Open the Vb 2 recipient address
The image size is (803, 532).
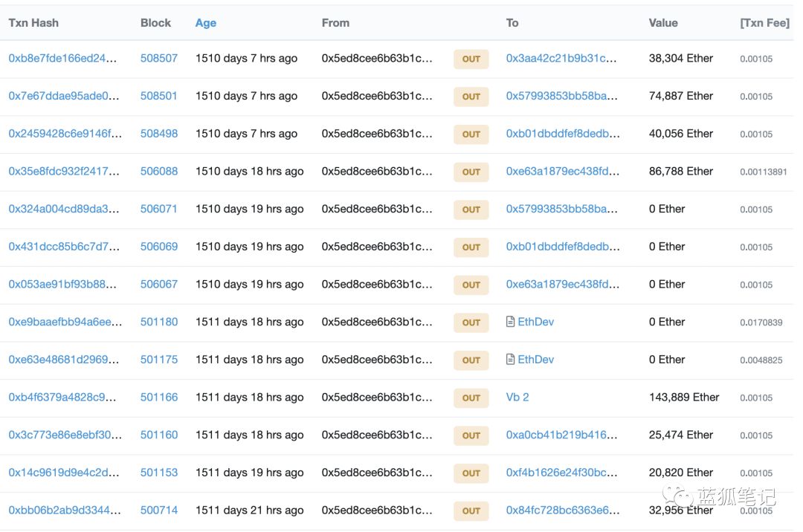[517, 397]
